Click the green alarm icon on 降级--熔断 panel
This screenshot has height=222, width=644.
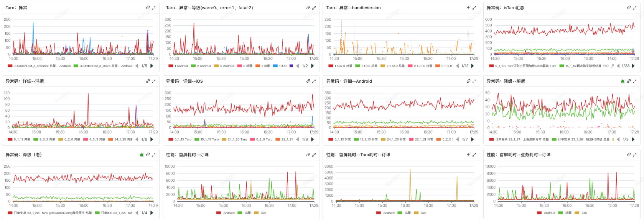point(623,81)
